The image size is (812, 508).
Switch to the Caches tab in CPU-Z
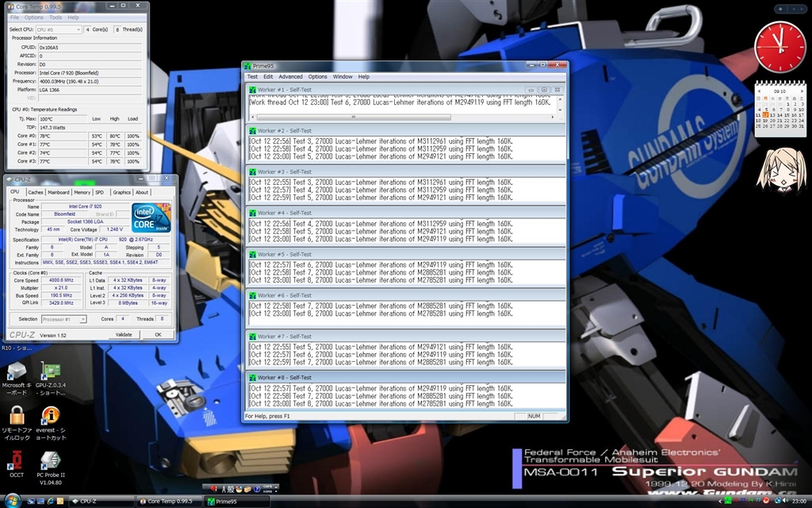tap(36, 192)
